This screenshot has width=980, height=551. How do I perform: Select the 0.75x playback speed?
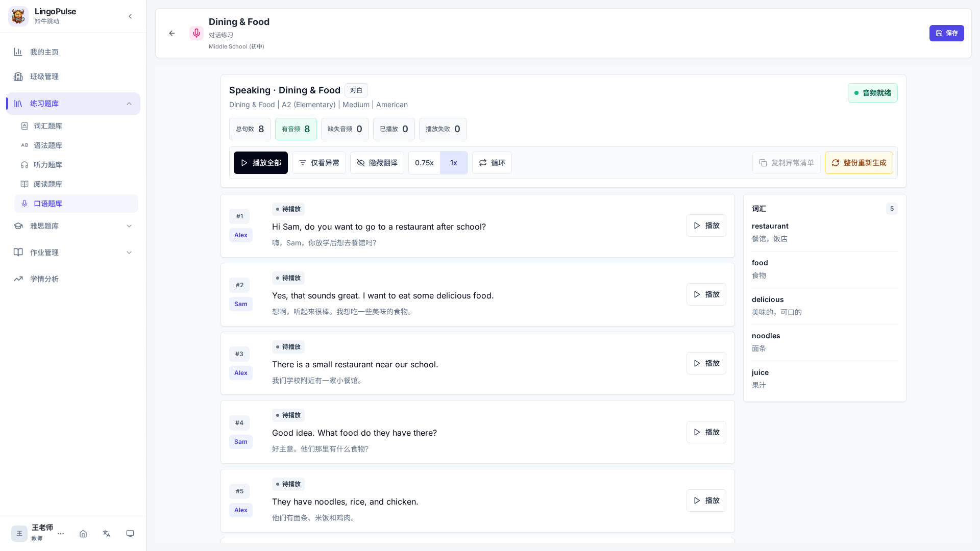tap(424, 163)
